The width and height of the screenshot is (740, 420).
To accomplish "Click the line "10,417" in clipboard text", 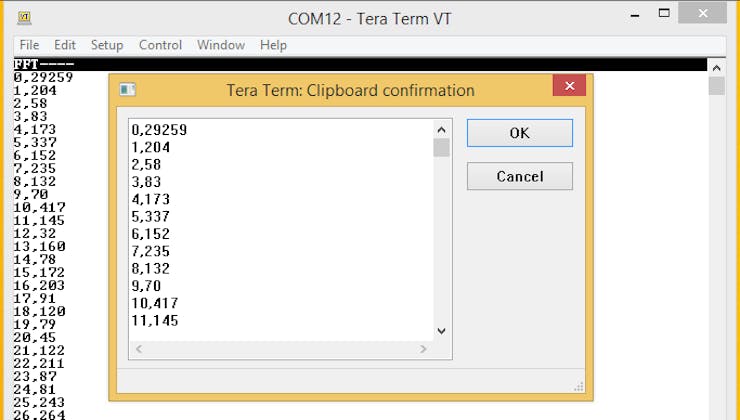I will pyautogui.click(x=153, y=302).
